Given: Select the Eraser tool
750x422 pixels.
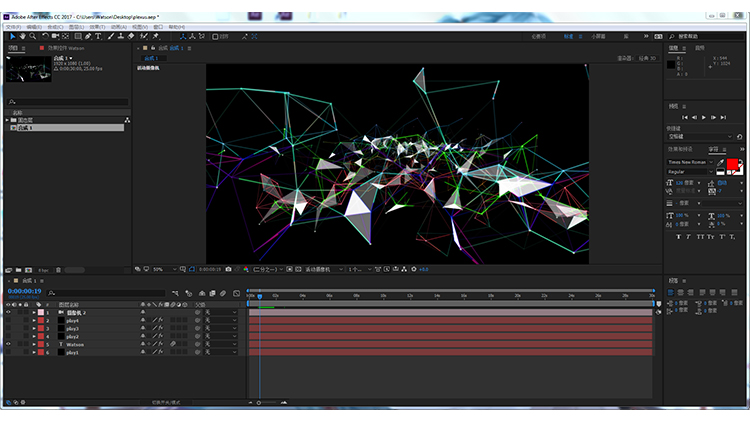Looking at the screenshot, I should tap(131, 36).
